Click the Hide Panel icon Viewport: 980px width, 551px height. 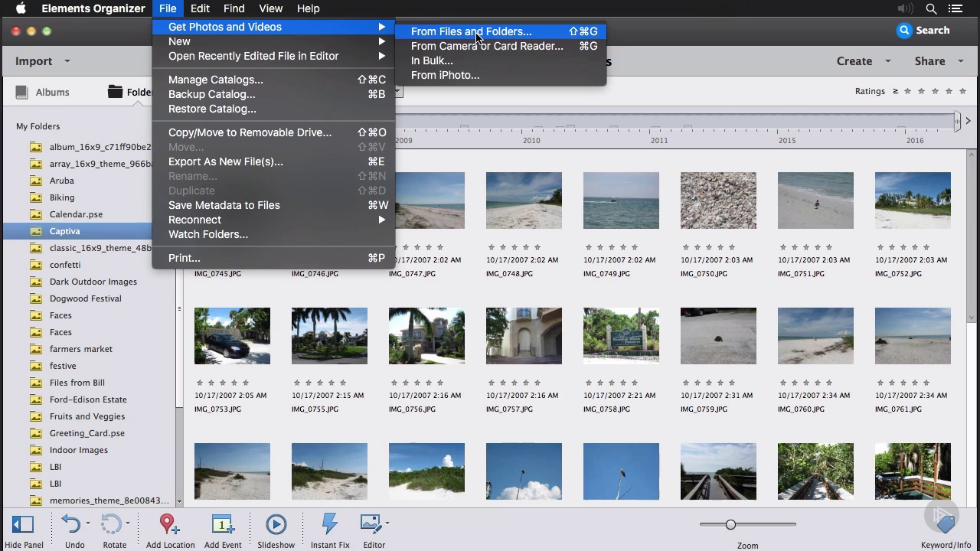(x=23, y=524)
